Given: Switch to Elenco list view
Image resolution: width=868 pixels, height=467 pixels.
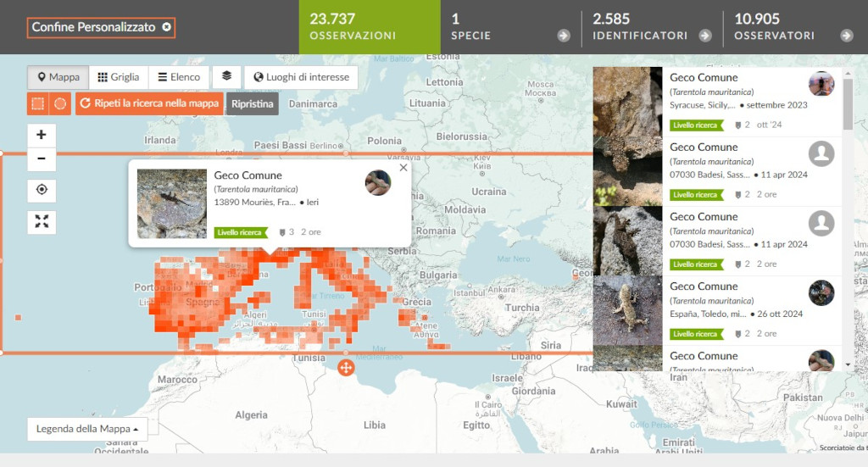Looking at the screenshot, I should [x=178, y=77].
